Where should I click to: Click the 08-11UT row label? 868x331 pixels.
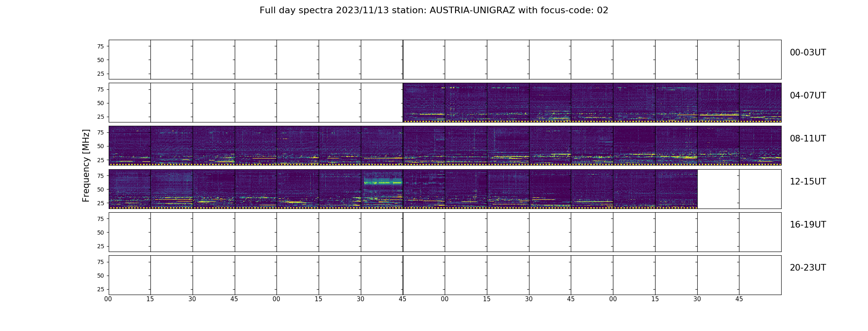[808, 139]
